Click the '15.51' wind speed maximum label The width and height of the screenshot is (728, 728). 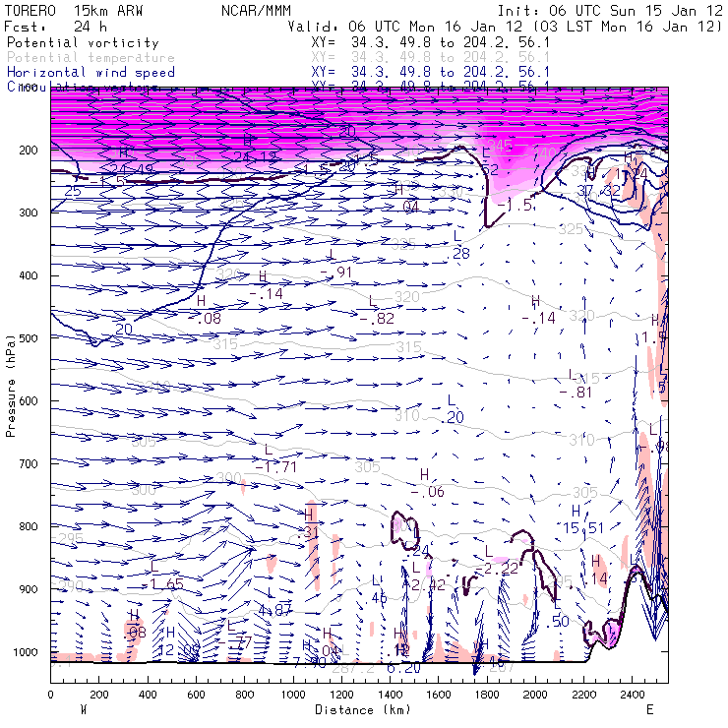[x=583, y=528]
